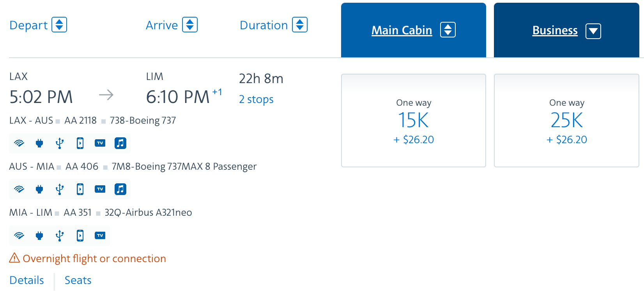Switch to the Main Cabin column header
This screenshot has width=644, height=291.
tap(402, 30)
